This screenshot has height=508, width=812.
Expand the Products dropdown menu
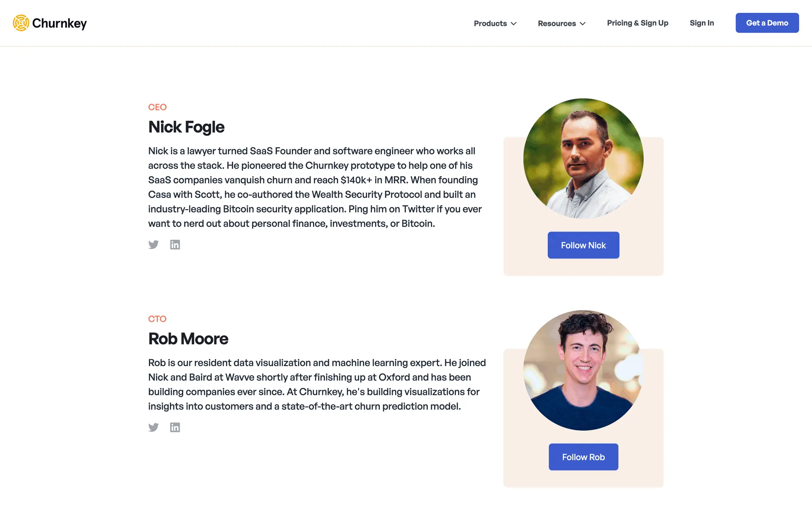point(490,23)
